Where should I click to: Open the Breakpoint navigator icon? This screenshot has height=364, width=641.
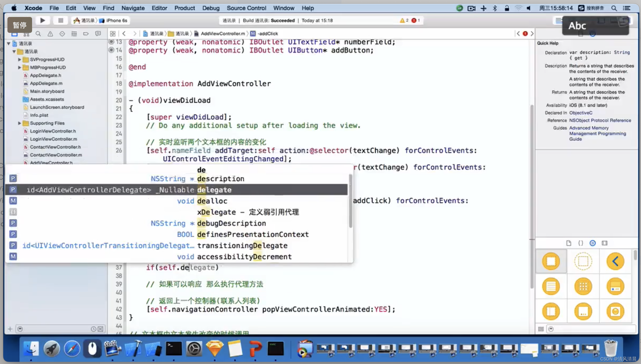86,34
